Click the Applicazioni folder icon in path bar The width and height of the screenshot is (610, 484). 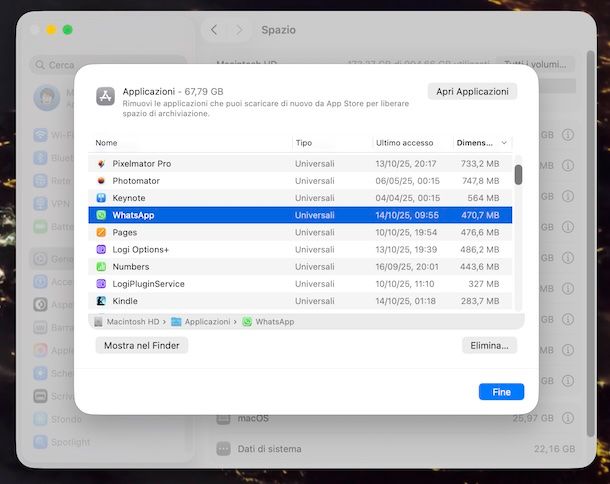click(x=176, y=322)
